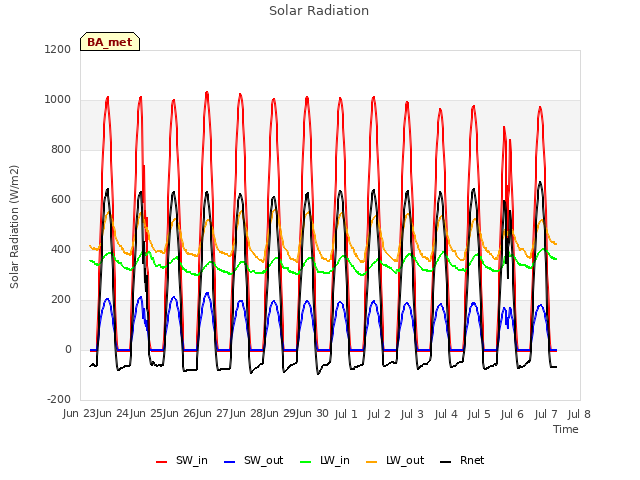
Task: Click the black Rnet legend swatch
Action: click(x=446, y=462)
